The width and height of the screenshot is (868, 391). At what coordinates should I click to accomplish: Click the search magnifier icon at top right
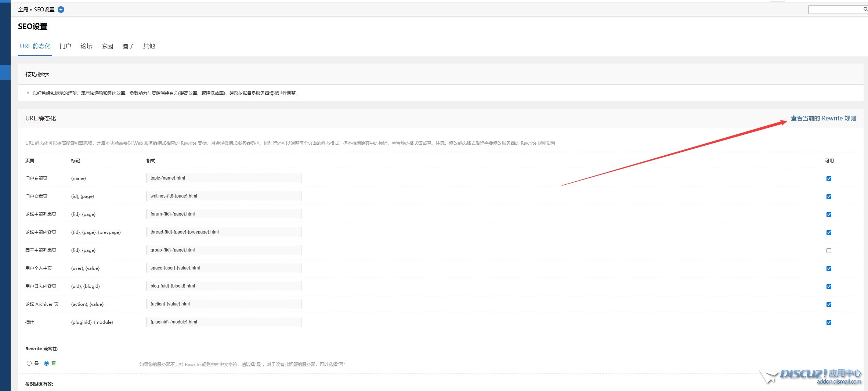[865, 10]
